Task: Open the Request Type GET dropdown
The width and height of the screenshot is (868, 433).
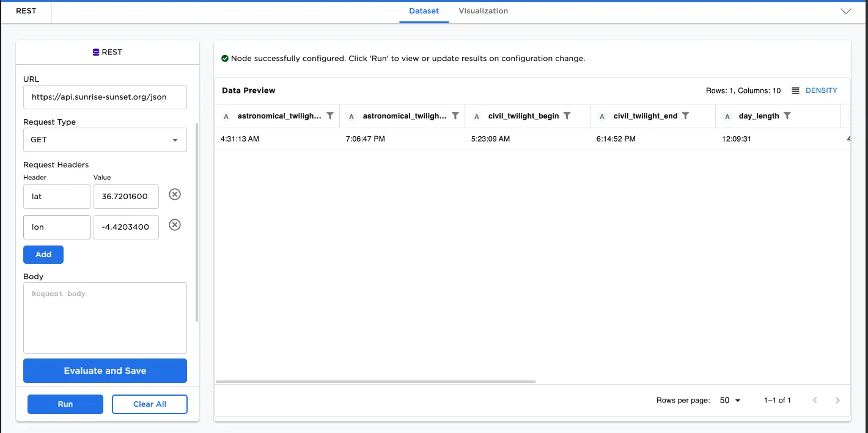Action: (105, 140)
